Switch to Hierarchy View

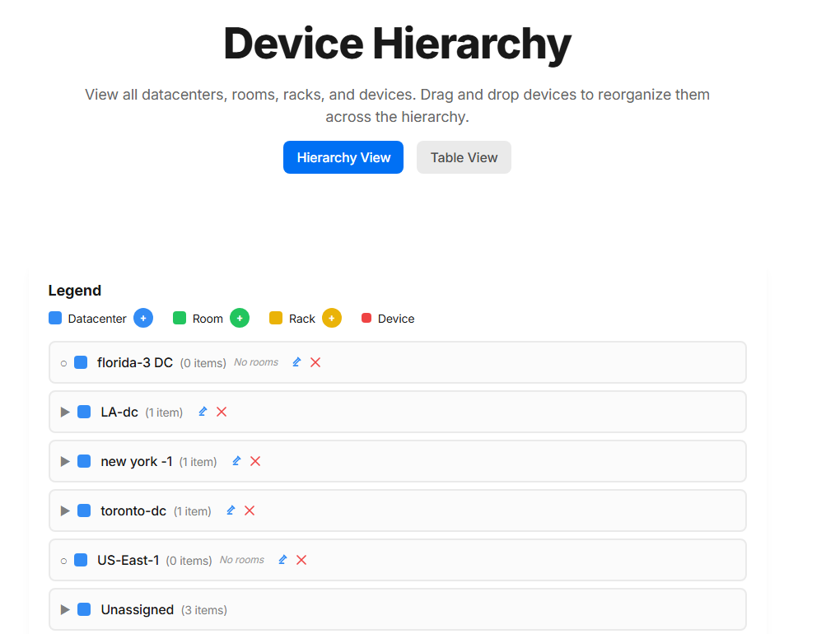point(343,157)
